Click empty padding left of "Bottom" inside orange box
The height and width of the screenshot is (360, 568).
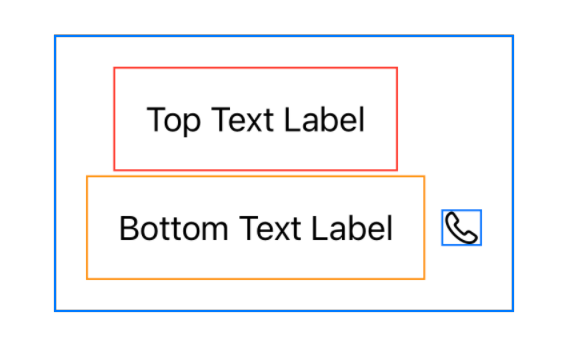coord(103,228)
